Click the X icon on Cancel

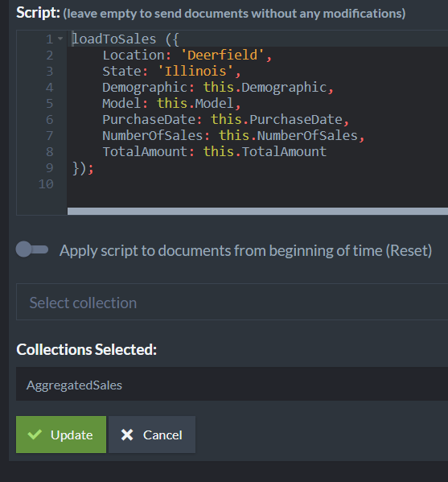point(127,435)
